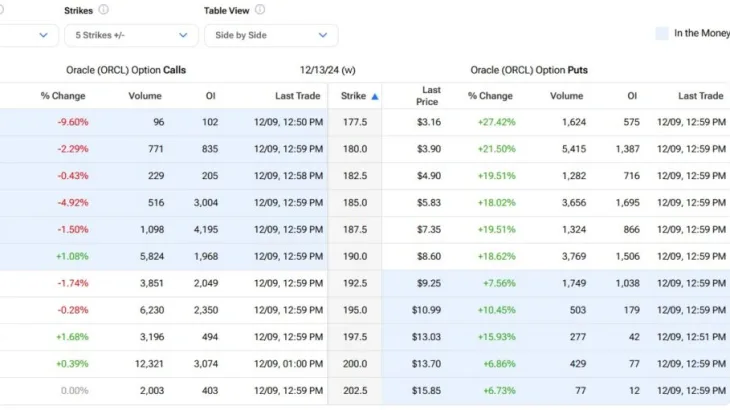Screen dimensions: 730x410
Task: Click the call last trade 12/09, 12:50 PM
Action: point(288,122)
